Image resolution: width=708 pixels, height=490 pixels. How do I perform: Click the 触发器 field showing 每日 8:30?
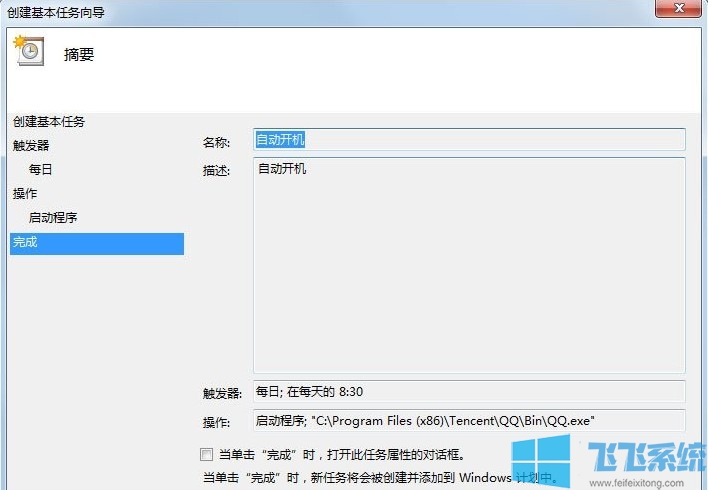click(469, 391)
